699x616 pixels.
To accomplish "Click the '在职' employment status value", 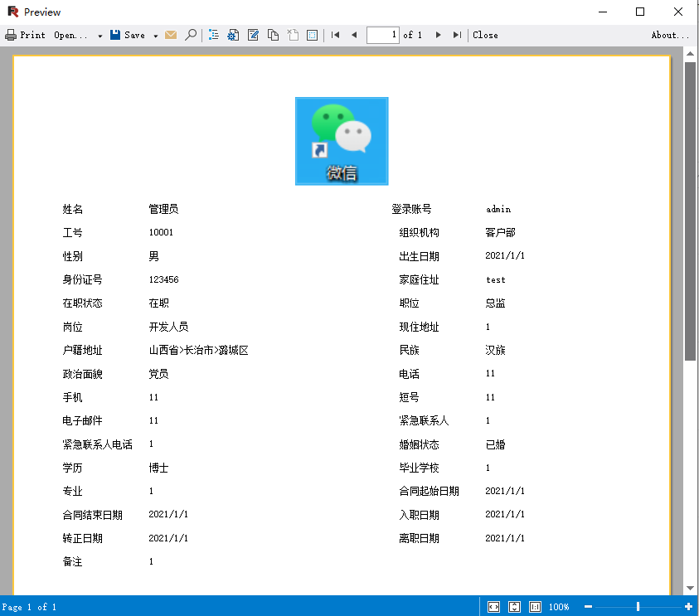I will pos(158,303).
